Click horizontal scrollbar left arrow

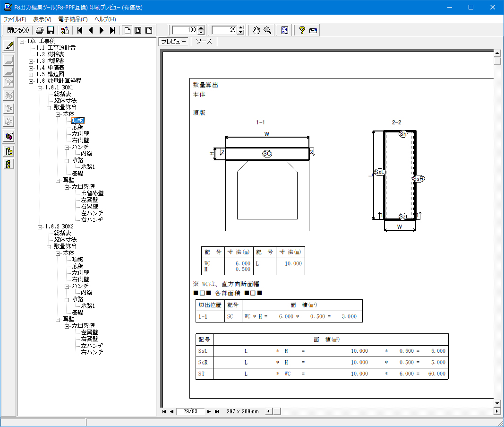point(269,411)
